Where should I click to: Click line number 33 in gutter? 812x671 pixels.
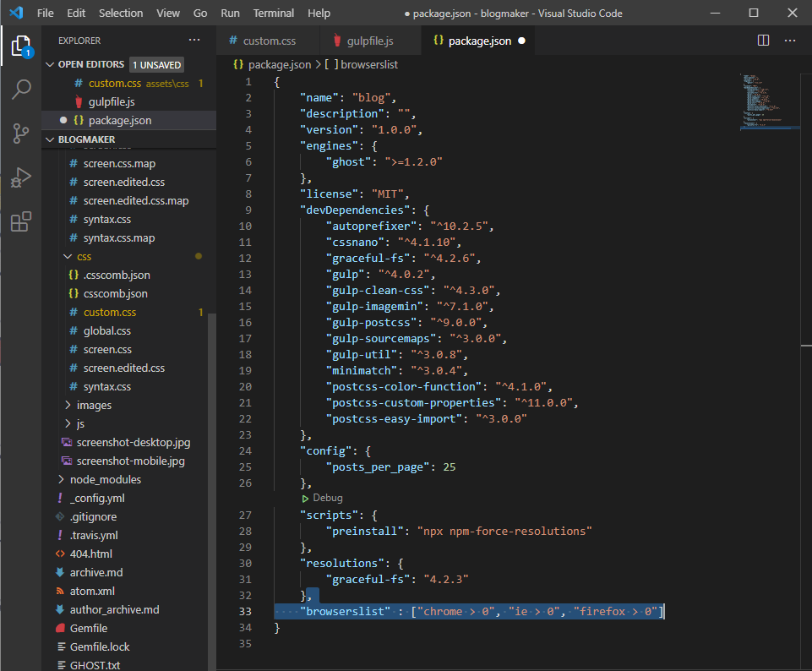245,612
